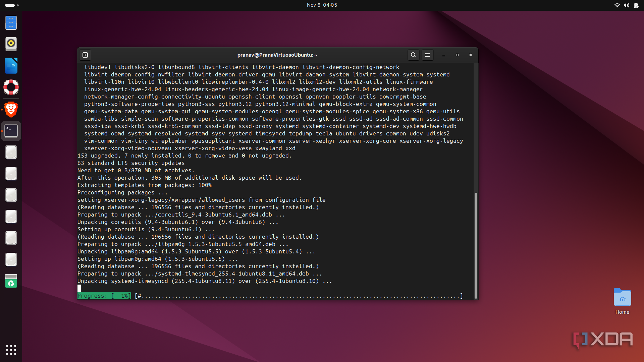Open the network status indicator

(x=616, y=5)
